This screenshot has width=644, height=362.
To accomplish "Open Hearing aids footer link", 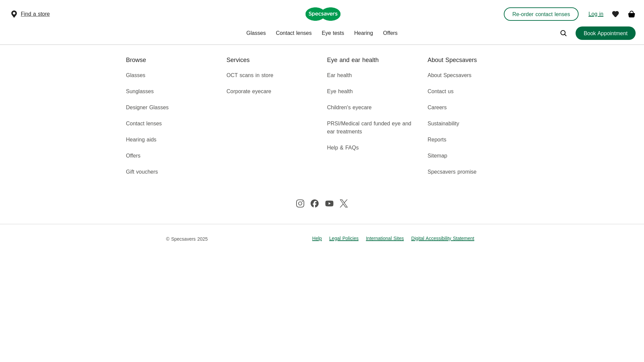I will click(141, 140).
